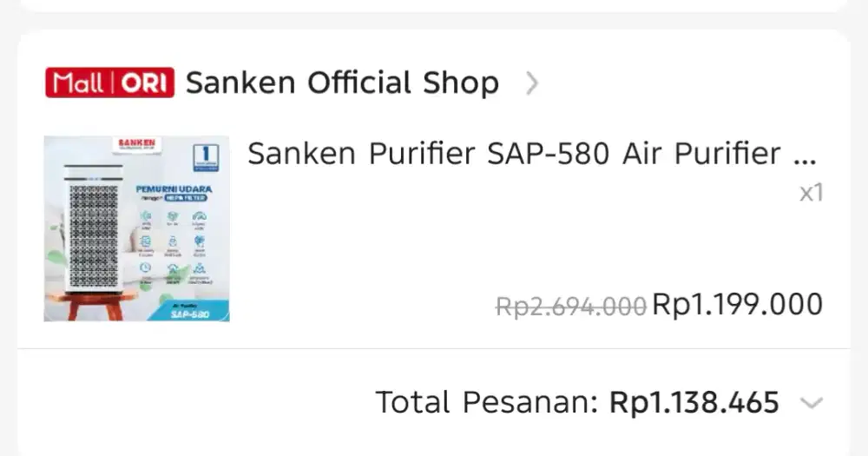Click the x1 quantity indicator
This screenshot has width=868, height=456.
[811, 193]
